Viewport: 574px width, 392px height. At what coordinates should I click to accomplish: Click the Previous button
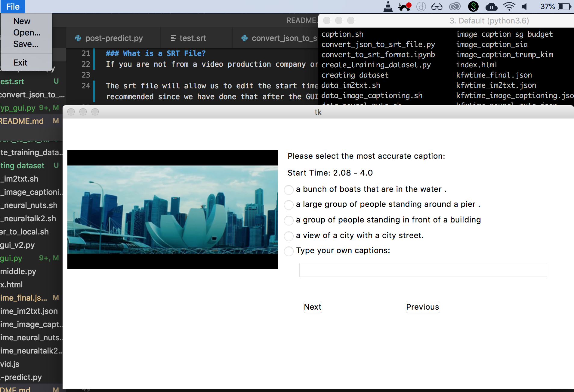423,307
